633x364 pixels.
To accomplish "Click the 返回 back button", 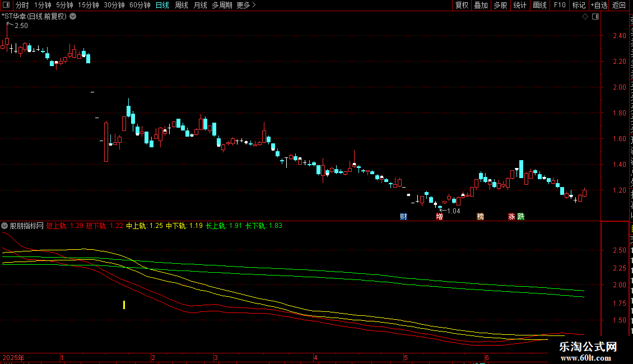I will click(619, 5).
